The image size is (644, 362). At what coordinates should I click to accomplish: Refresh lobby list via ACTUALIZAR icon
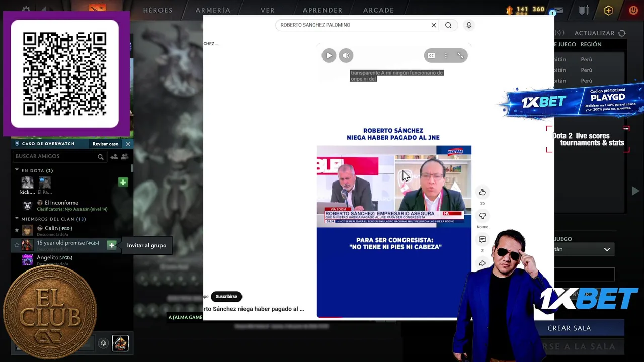point(622,33)
